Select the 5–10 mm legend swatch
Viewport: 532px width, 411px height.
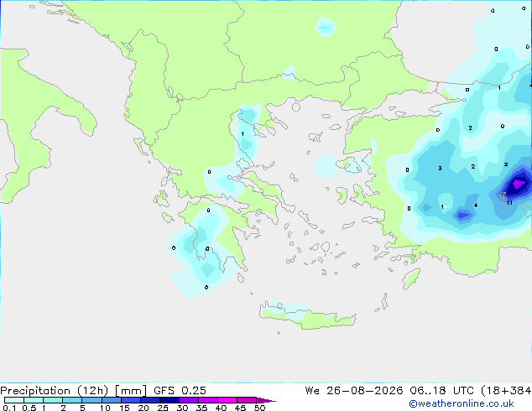[91, 400]
